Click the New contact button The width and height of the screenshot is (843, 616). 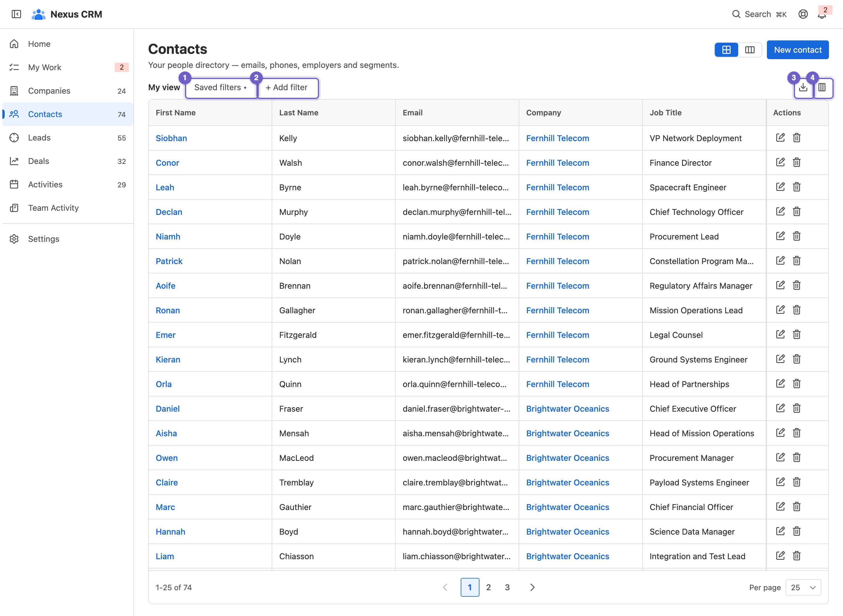click(798, 50)
